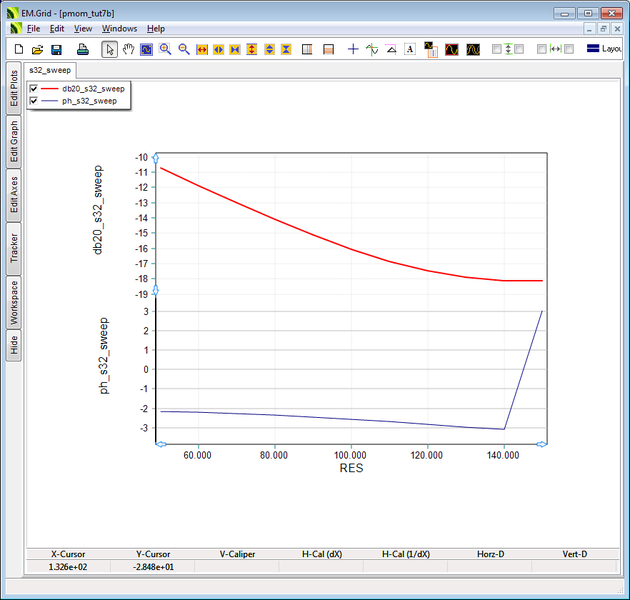Select the arrow pointer tool

(110, 49)
